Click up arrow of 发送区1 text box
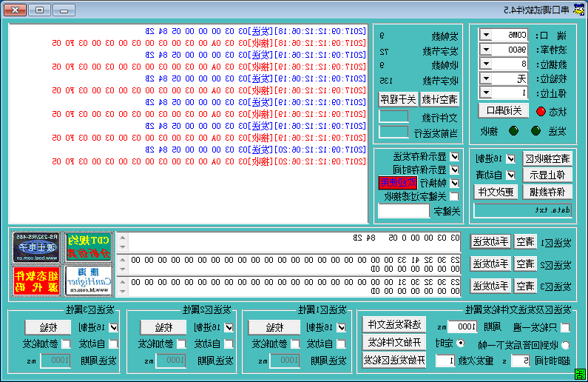The height and width of the screenshot is (382, 588). (123, 238)
